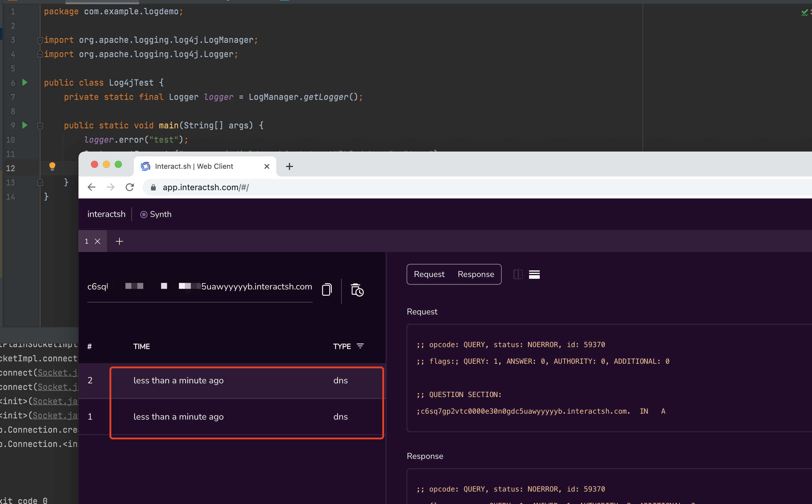Open a new browser tab

(289, 166)
